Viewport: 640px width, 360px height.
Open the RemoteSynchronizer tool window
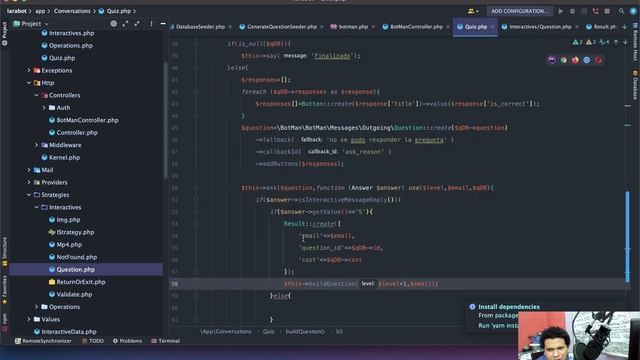click(x=43, y=341)
